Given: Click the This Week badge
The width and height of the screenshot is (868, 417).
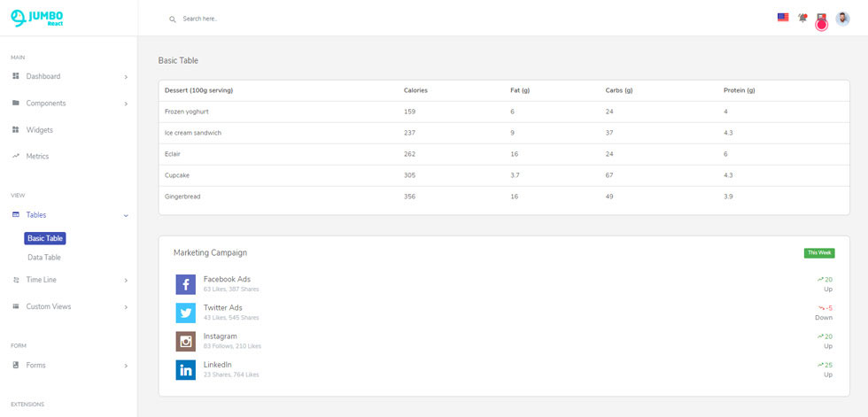Looking at the screenshot, I should (x=819, y=252).
